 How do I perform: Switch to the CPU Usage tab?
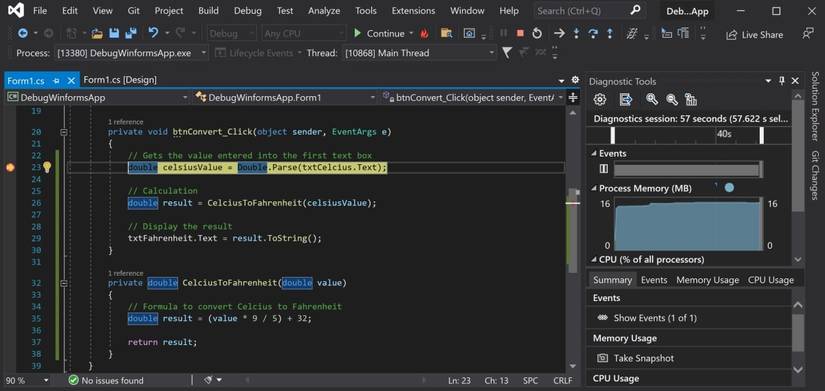[771, 280]
